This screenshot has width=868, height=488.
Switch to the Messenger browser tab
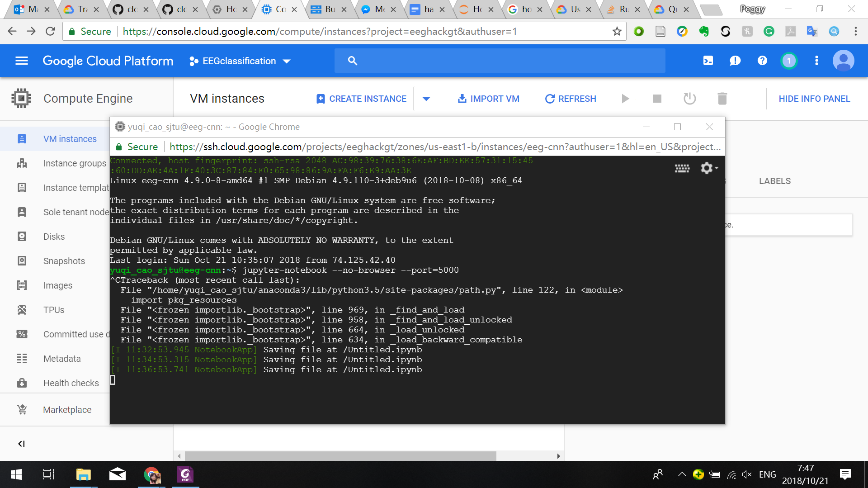coord(379,9)
